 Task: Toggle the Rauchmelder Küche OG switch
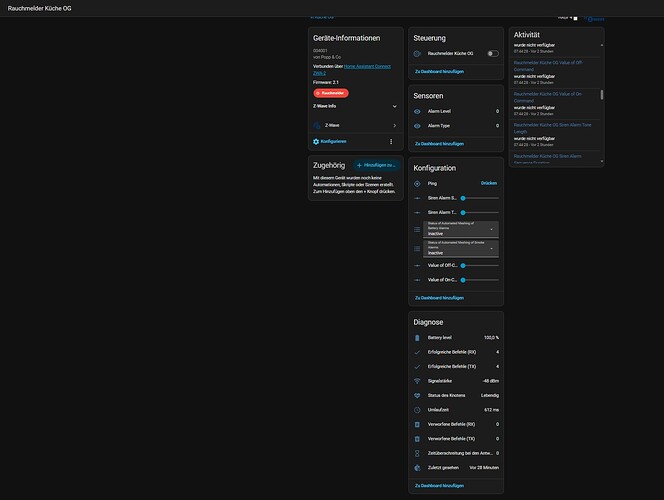click(x=492, y=54)
